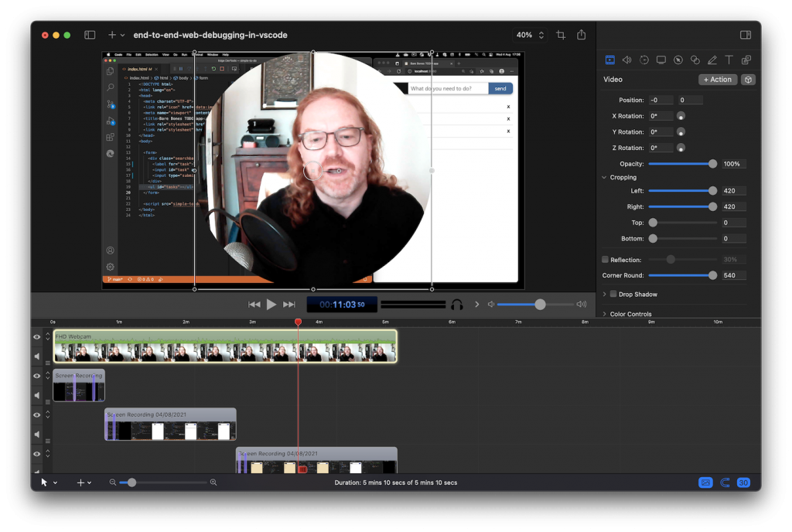Viewport: 792px width, 532px height.
Task: Click the Opacity 100% value field
Action: (x=734, y=163)
